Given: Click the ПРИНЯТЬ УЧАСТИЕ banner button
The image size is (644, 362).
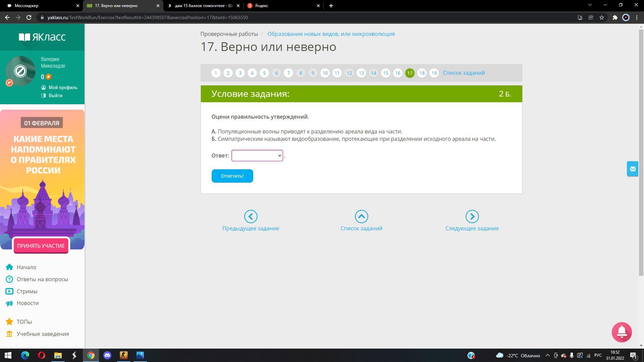Looking at the screenshot, I should [41, 246].
